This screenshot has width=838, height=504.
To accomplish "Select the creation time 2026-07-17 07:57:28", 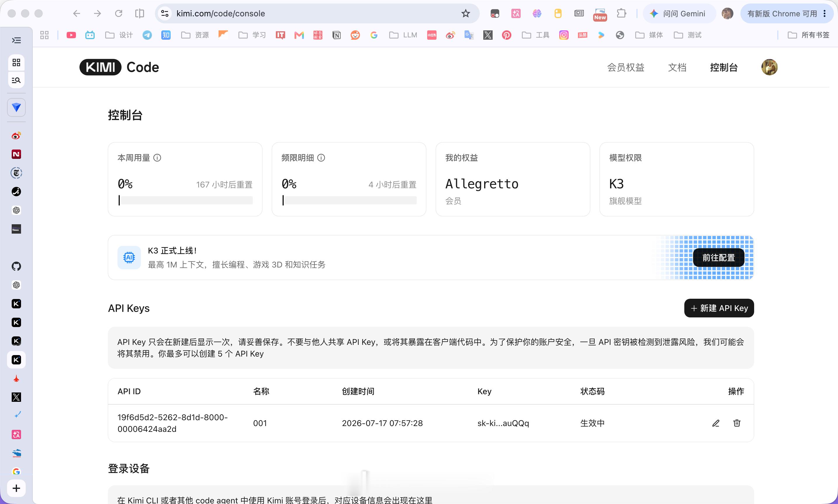I will (382, 423).
